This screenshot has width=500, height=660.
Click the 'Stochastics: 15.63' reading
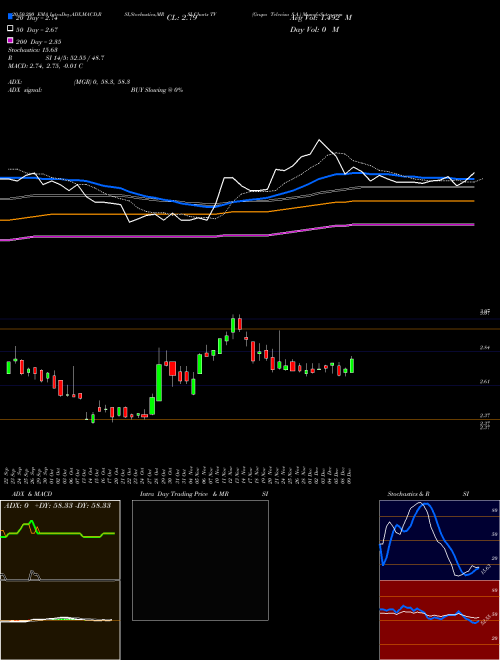[x=33, y=50]
